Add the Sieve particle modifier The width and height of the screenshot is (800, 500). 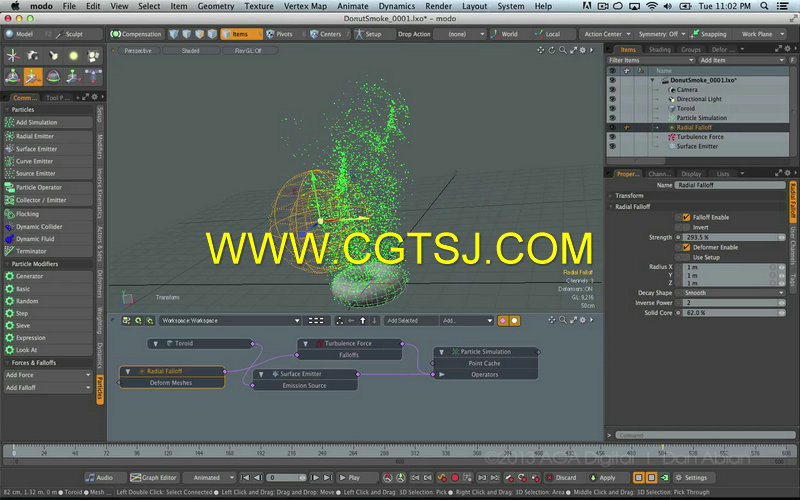tap(48, 326)
